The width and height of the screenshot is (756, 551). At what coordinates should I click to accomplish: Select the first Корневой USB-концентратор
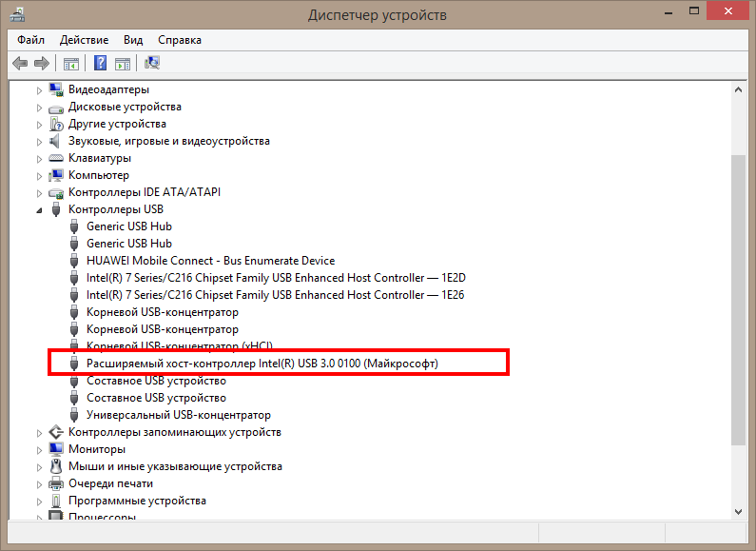(x=163, y=312)
